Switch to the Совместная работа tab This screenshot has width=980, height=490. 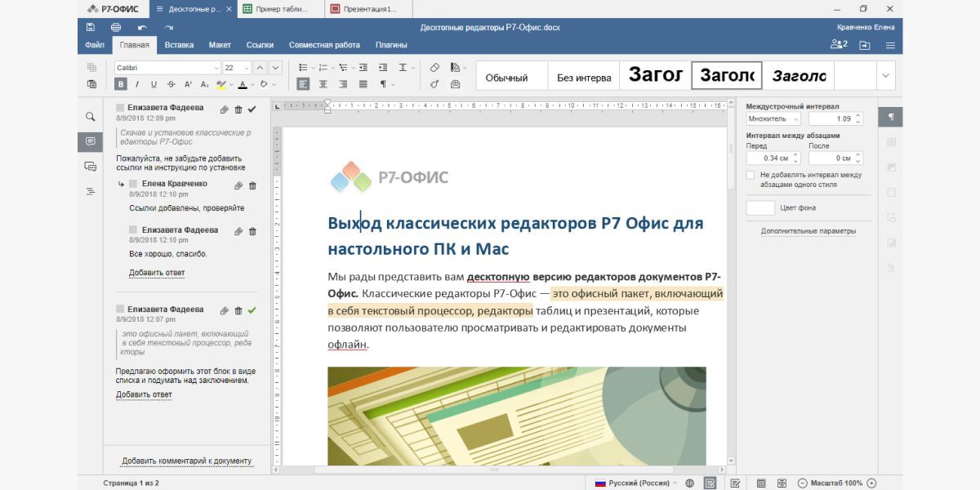point(324,45)
